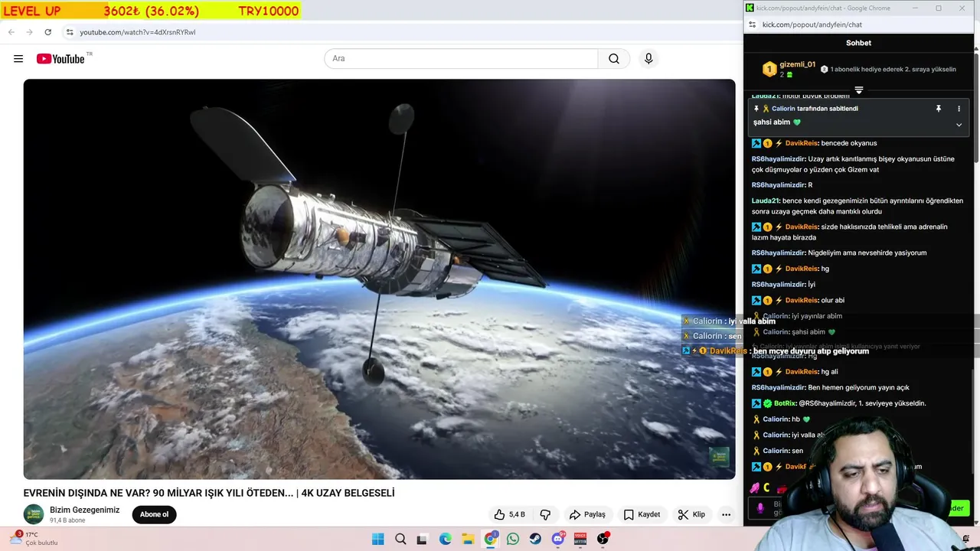This screenshot has width=980, height=551.
Task: Focus the YouTube 'Ara' search field
Action: (x=461, y=59)
